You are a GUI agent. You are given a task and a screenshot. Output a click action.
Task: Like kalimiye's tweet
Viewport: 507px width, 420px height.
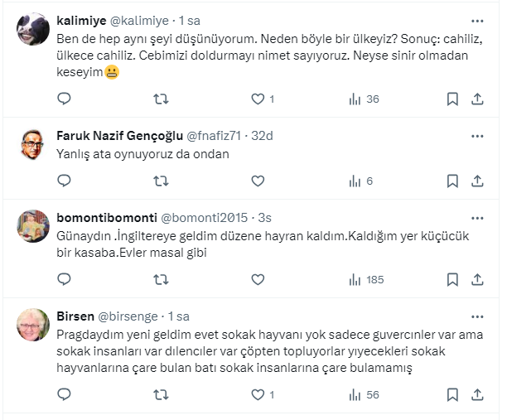click(258, 99)
